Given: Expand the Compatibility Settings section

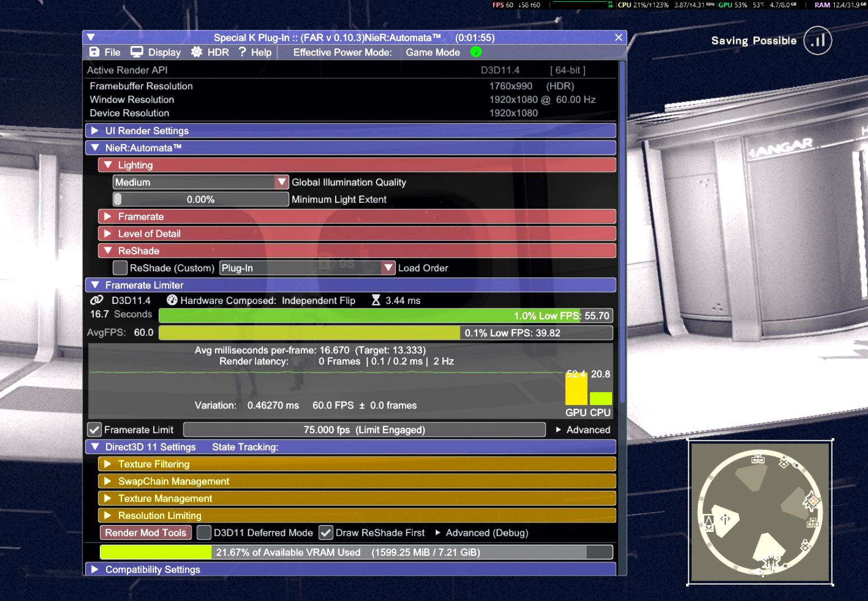Looking at the screenshot, I should (x=351, y=569).
